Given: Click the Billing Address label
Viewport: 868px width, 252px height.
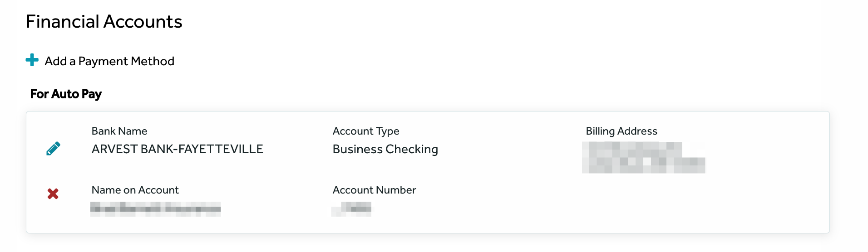Looking at the screenshot, I should [x=621, y=131].
